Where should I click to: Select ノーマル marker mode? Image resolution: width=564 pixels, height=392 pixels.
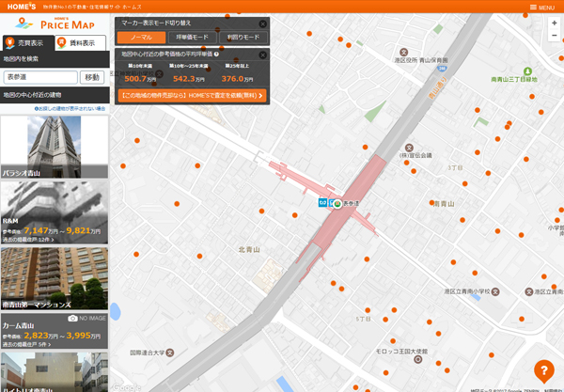[x=141, y=38]
